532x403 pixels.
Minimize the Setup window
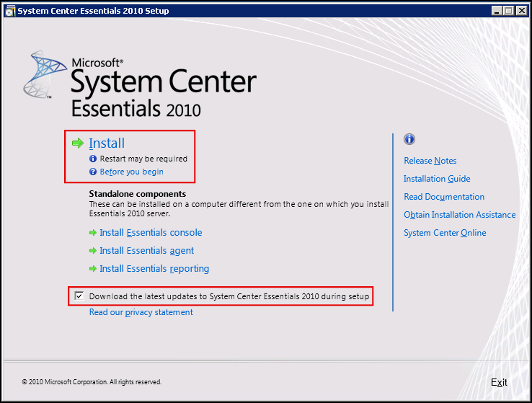click(x=497, y=11)
